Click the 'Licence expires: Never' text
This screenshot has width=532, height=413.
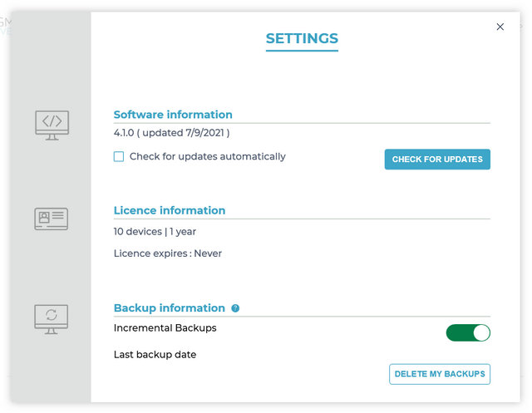tap(168, 253)
